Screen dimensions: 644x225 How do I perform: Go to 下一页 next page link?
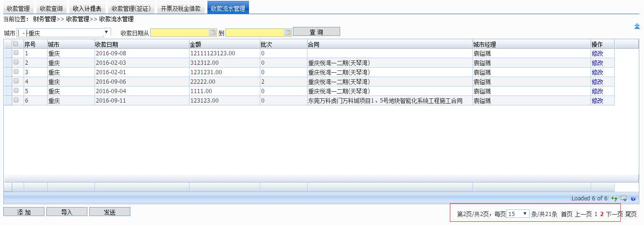[614, 214]
